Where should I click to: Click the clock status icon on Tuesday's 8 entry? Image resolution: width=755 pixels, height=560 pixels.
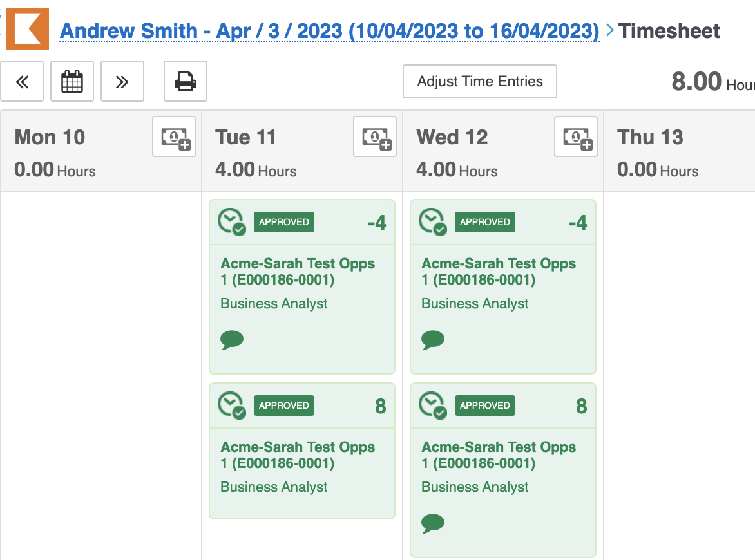232,405
